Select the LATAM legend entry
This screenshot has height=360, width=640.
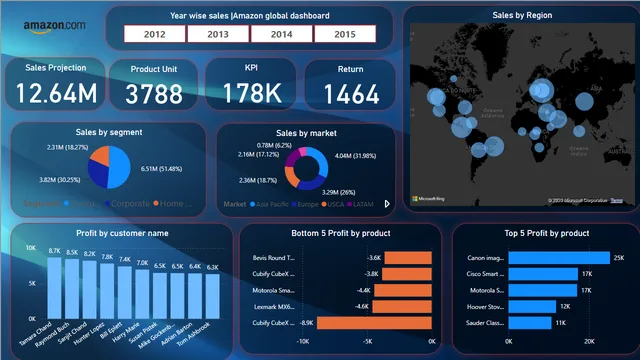point(360,204)
